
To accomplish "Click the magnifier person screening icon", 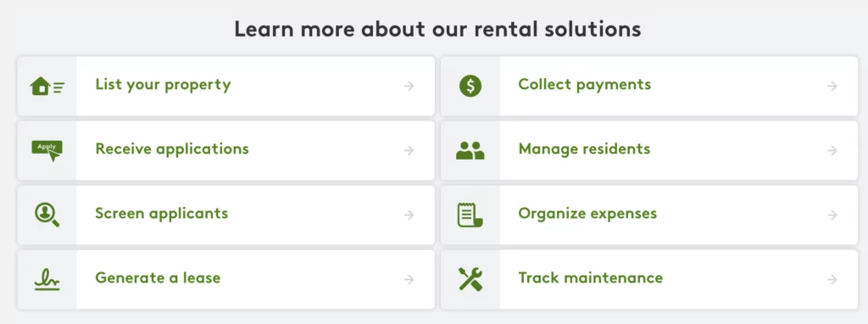I will point(47,215).
